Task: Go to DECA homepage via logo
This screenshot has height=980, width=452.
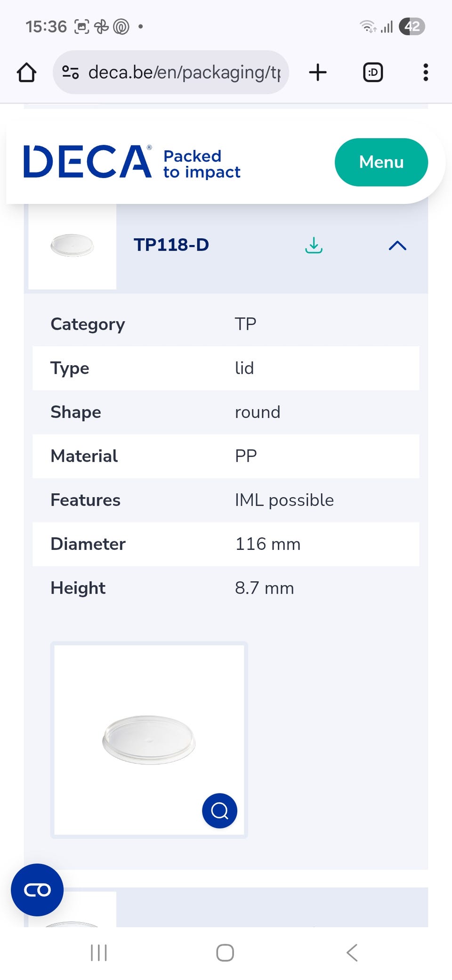Action: (x=88, y=162)
